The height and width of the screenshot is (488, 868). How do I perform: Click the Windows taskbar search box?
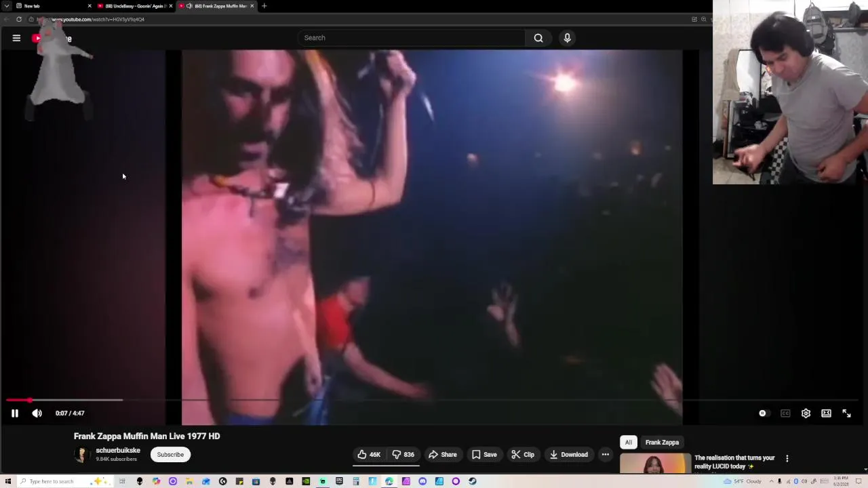[x=64, y=481]
